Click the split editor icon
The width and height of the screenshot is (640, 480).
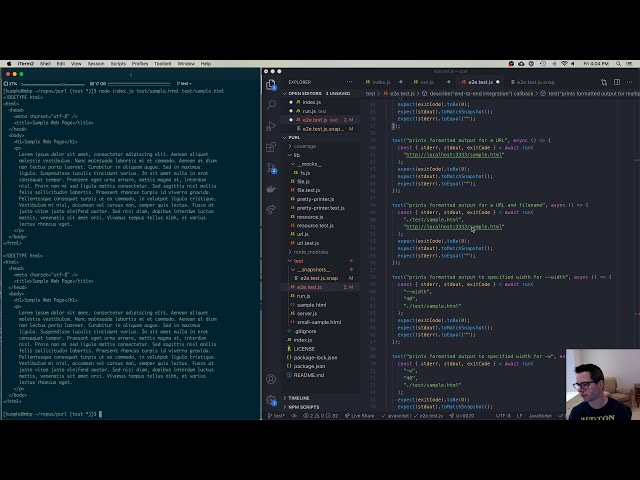[x=616, y=82]
